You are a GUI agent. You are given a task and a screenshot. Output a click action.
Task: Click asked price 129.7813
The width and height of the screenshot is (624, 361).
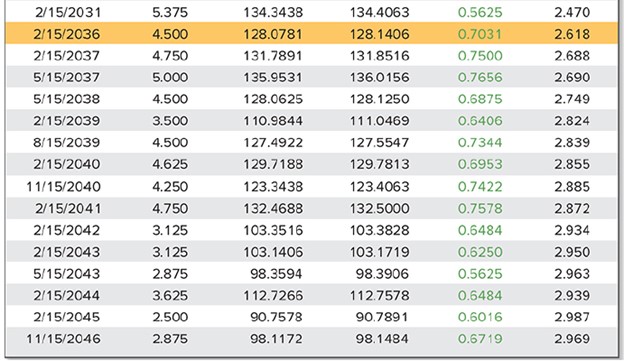point(379,164)
